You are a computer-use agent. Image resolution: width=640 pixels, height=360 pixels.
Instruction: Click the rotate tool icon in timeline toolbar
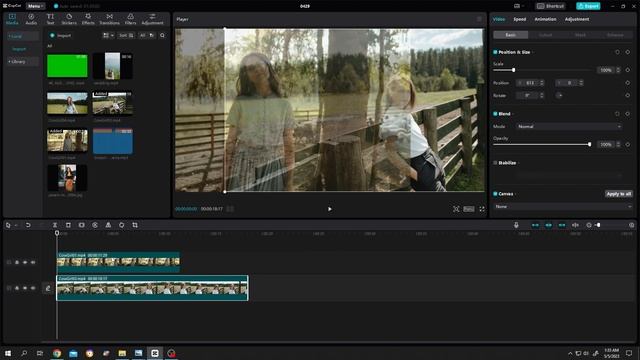122,225
